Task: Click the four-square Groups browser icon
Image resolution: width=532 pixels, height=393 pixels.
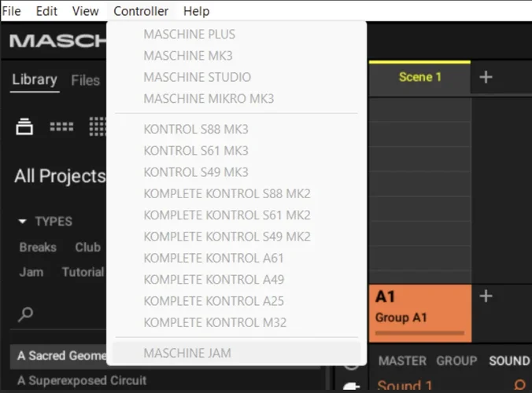Action: (x=61, y=127)
